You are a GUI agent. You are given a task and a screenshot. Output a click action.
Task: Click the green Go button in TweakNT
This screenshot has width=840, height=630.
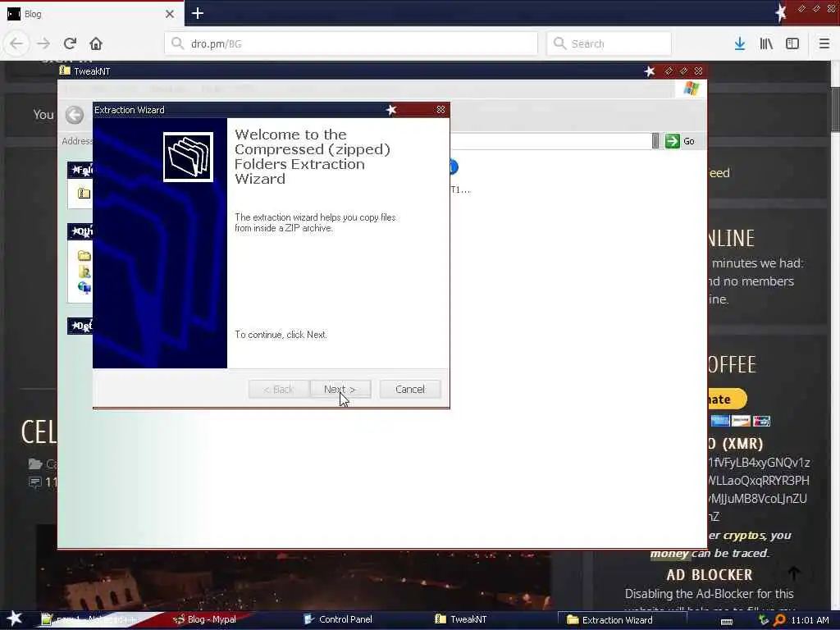tap(681, 141)
